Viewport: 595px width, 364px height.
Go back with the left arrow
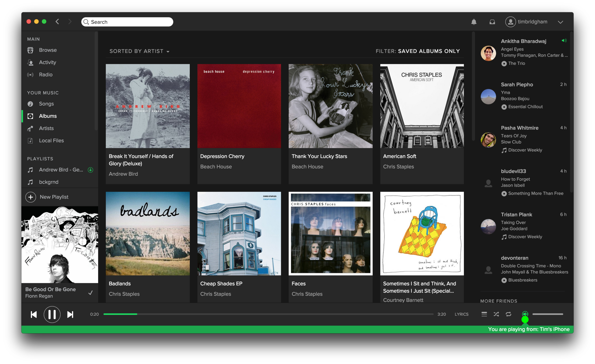57,22
